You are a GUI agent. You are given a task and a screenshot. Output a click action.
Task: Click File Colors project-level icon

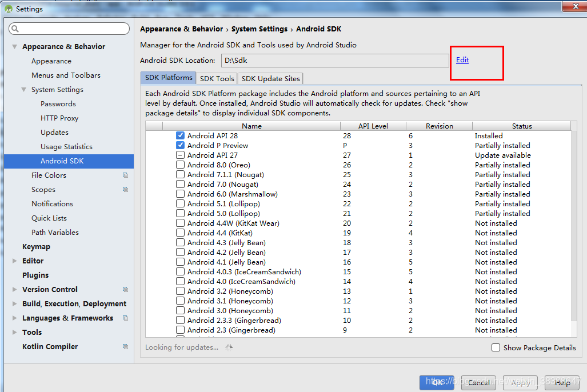pos(125,175)
